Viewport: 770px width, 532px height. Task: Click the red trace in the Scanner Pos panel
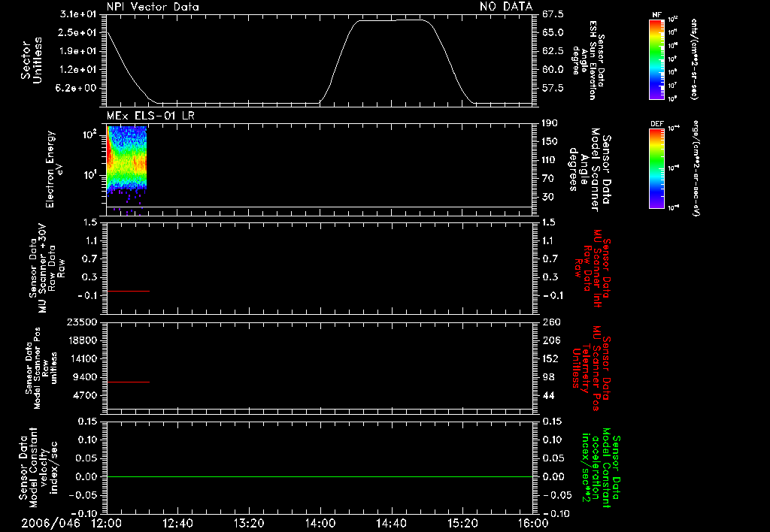(x=128, y=382)
